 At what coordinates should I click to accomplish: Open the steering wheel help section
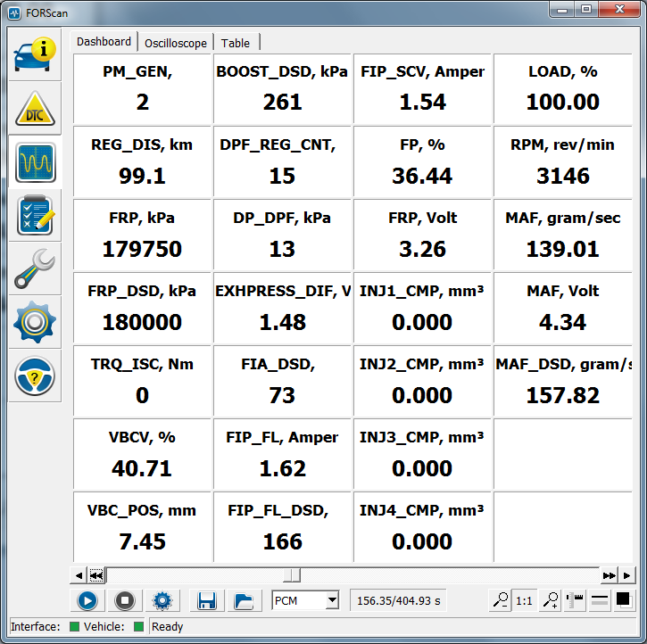tap(35, 376)
